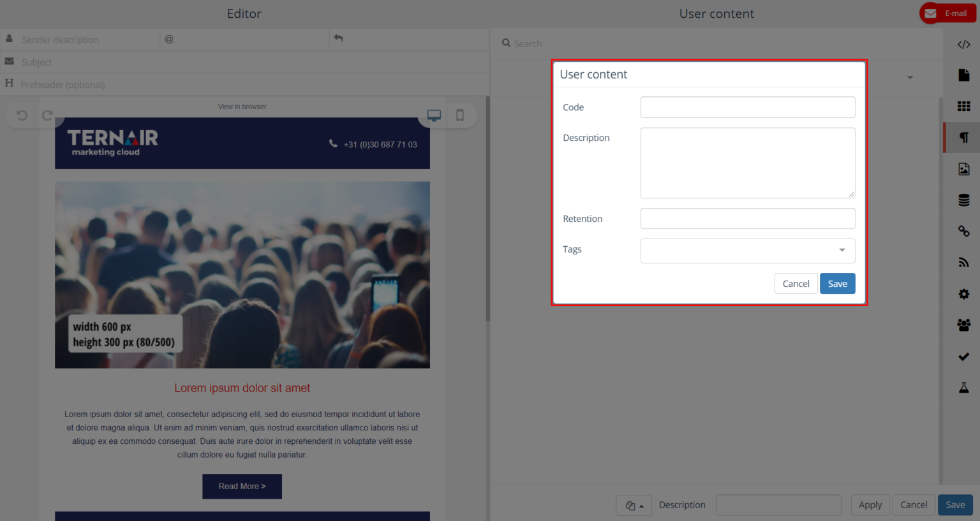The height and width of the screenshot is (521, 980).
Task: Click Save in the bottom bar
Action: 955,505
